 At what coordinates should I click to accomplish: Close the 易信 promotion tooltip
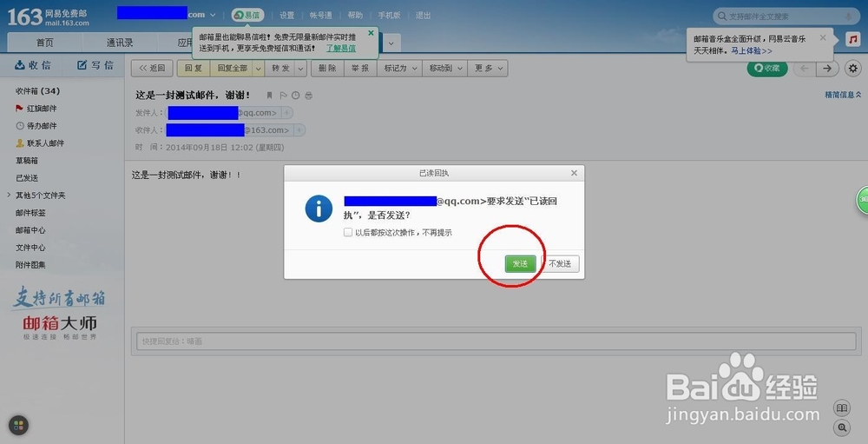pyautogui.click(x=371, y=33)
